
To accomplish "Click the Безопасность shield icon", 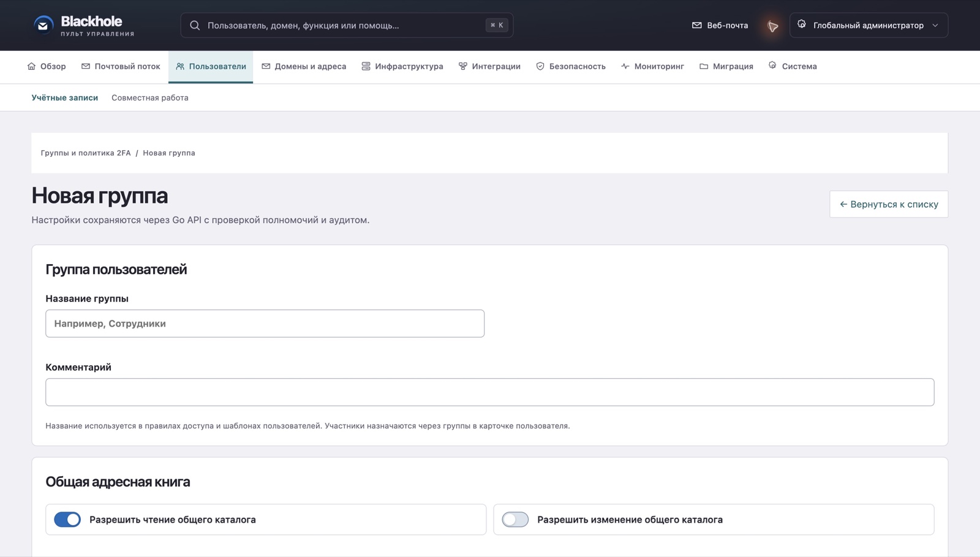I will click(x=540, y=66).
